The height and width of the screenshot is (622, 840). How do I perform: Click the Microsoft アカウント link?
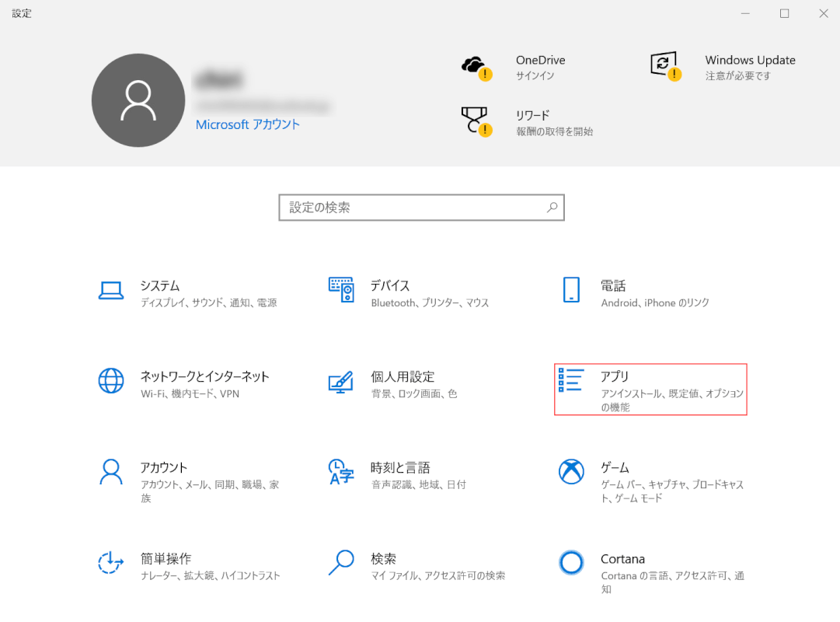point(247,124)
